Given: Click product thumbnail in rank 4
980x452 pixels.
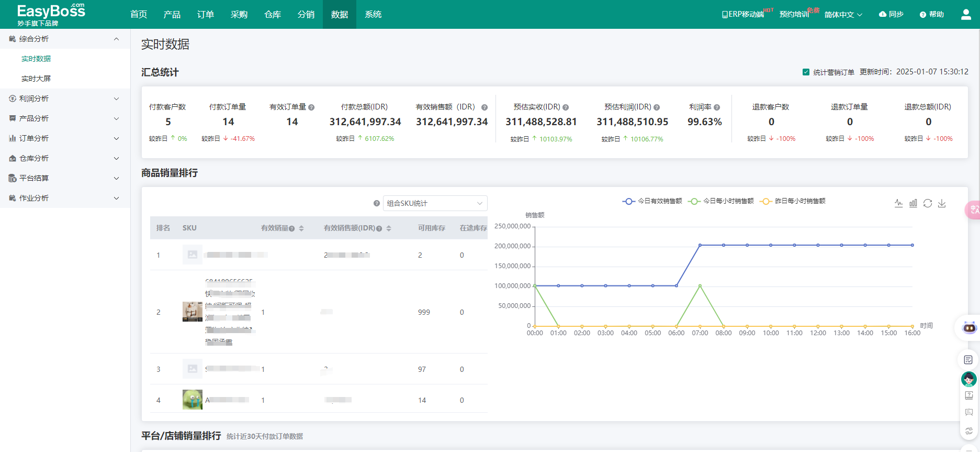Looking at the screenshot, I should 193,400.
